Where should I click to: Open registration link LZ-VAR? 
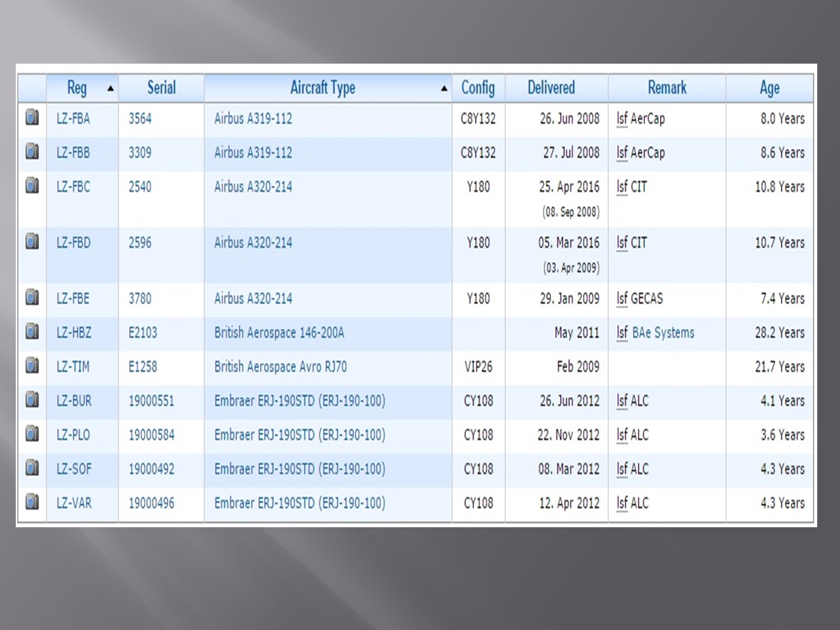coord(74,503)
